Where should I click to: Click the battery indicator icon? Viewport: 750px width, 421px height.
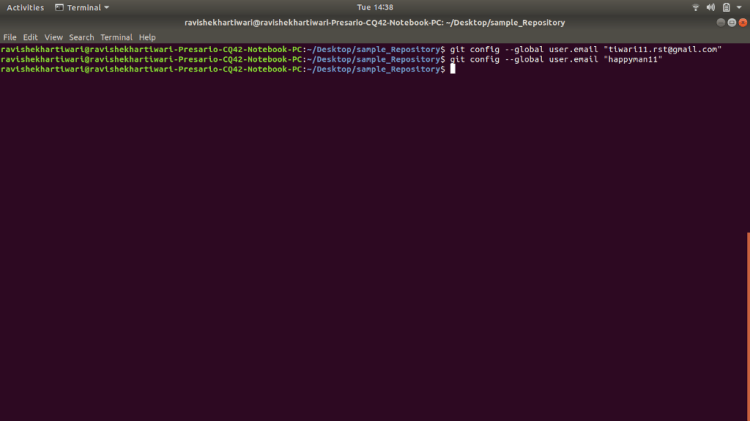click(726, 7)
